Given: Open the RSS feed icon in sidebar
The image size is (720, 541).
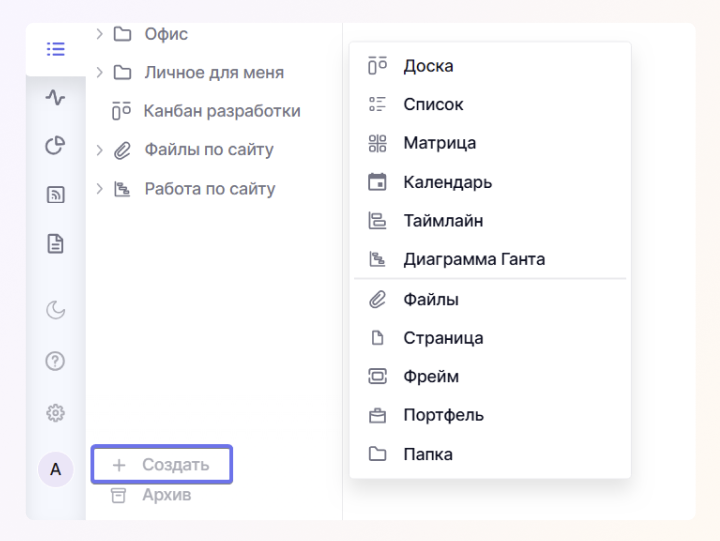Looking at the screenshot, I should [56, 195].
